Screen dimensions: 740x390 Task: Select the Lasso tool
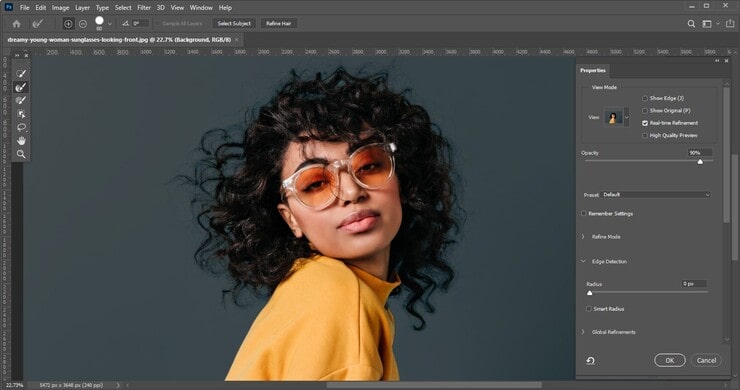click(21, 127)
